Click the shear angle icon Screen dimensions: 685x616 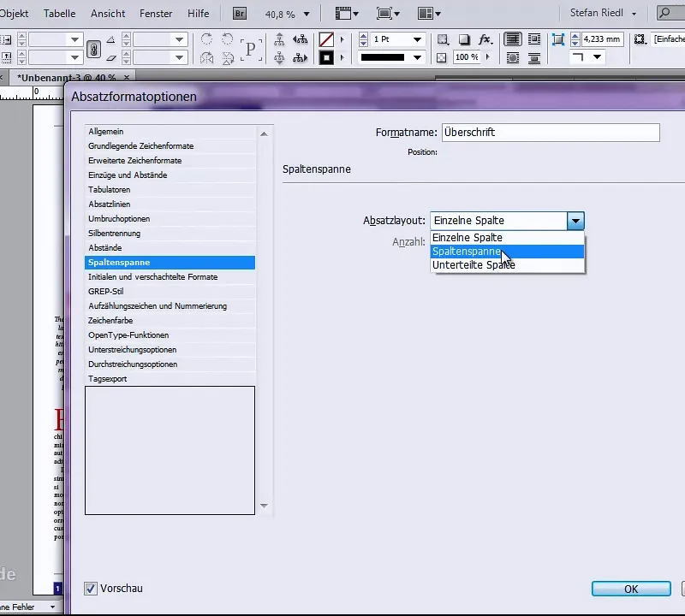click(111, 57)
